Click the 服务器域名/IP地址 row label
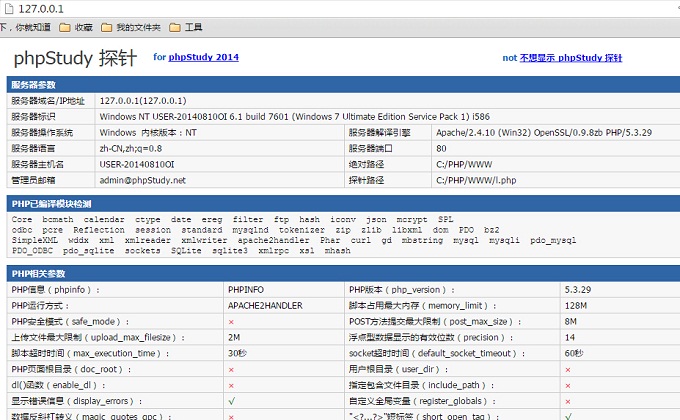Image resolution: width=680 pixels, height=420 pixels. coord(48,101)
